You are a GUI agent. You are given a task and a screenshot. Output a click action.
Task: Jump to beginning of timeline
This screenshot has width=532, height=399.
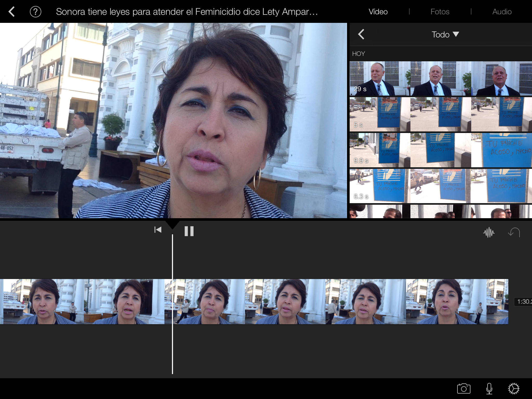[x=158, y=230]
